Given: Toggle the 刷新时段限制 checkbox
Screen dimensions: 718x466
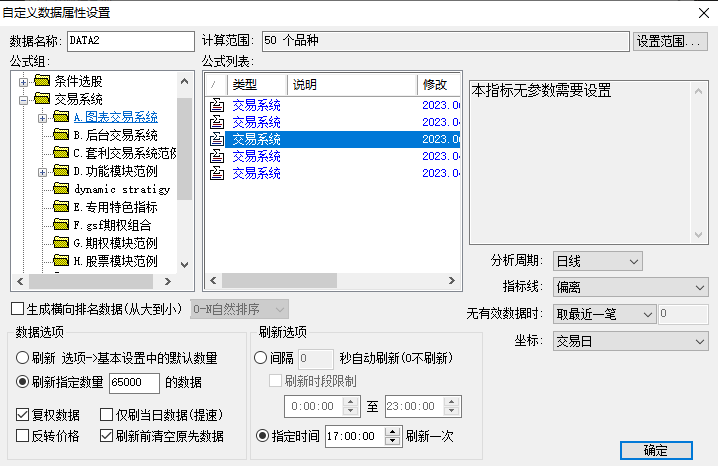Looking at the screenshot, I should pyautogui.click(x=275, y=381).
